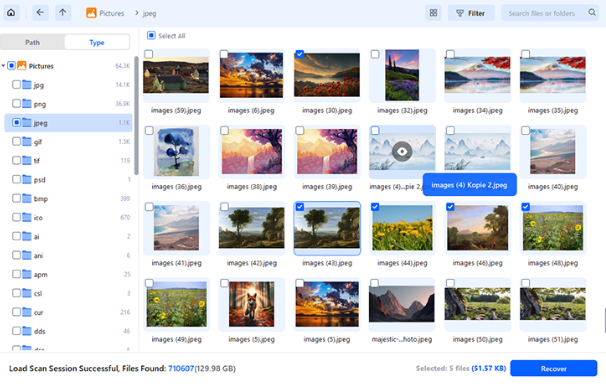Check the jpg folder checkbox
The image size is (606, 386).
[16, 85]
